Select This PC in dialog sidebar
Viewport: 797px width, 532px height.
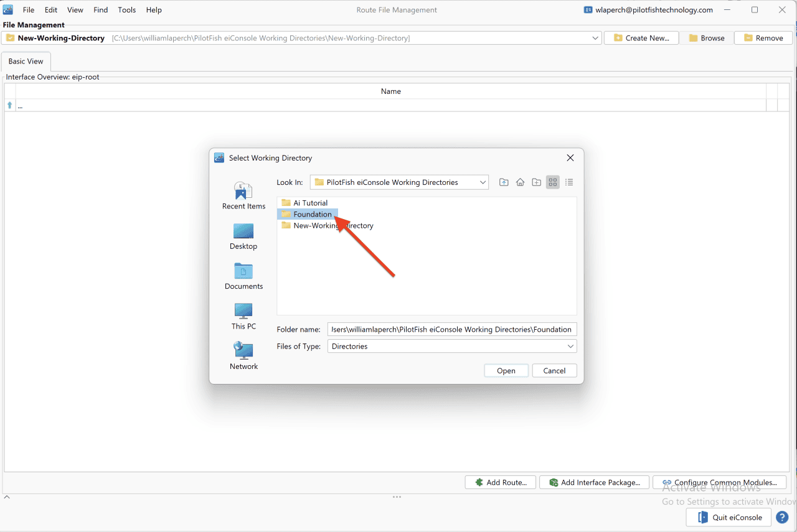[243, 316]
